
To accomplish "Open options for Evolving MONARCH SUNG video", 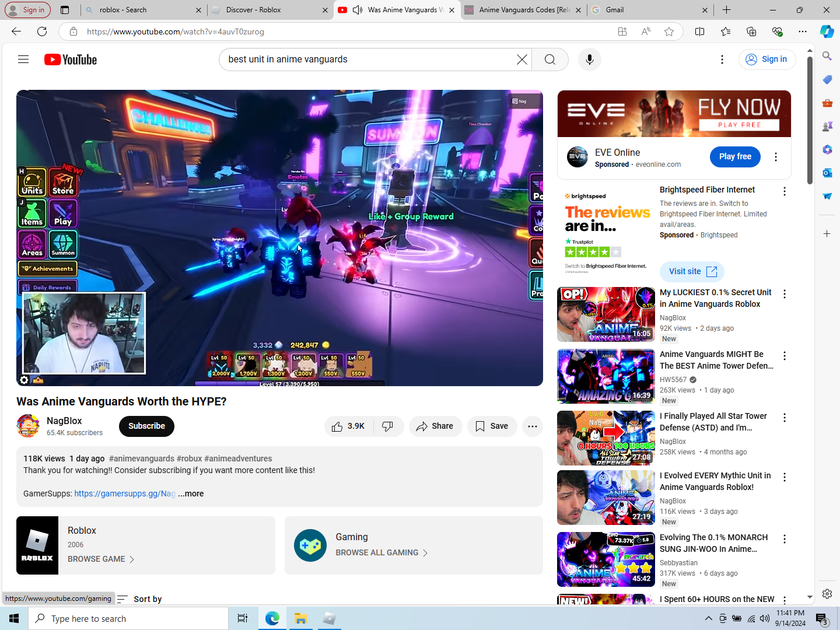I will pyautogui.click(x=785, y=539).
